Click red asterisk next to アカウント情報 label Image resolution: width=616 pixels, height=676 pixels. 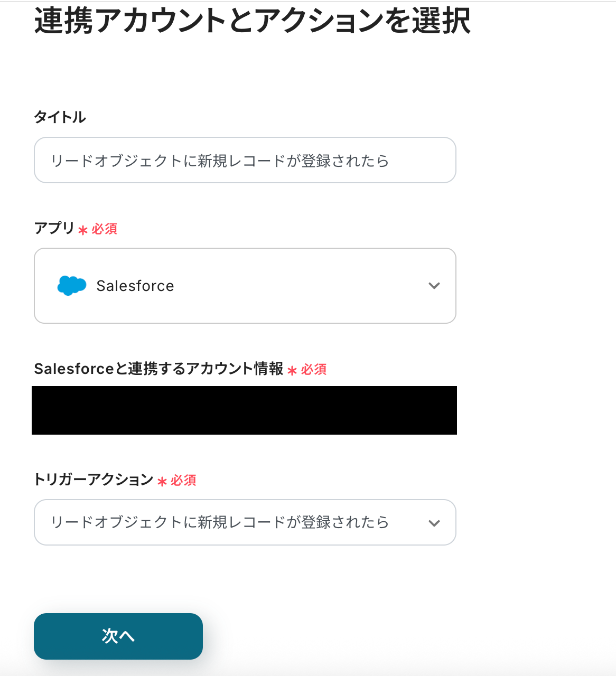[x=292, y=371]
